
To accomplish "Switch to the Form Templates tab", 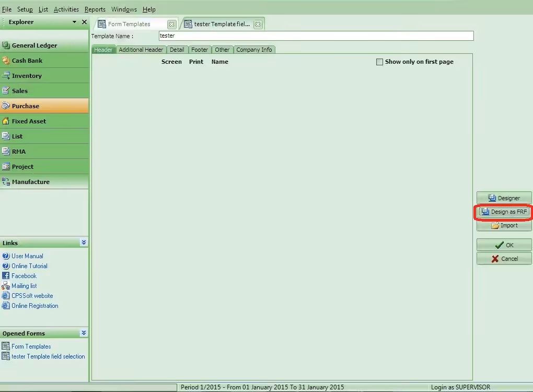I will pos(129,24).
